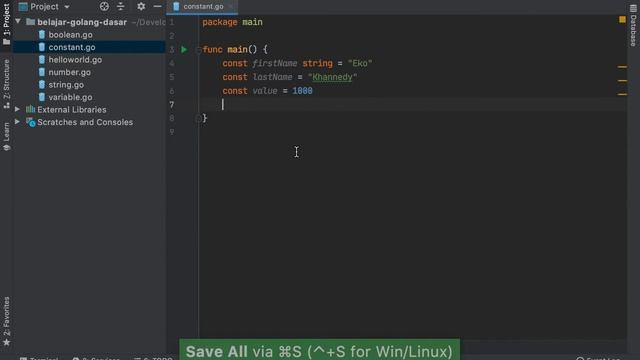The height and width of the screenshot is (360, 640).
Task: Expand External Libraries node
Action: tap(18, 109)
